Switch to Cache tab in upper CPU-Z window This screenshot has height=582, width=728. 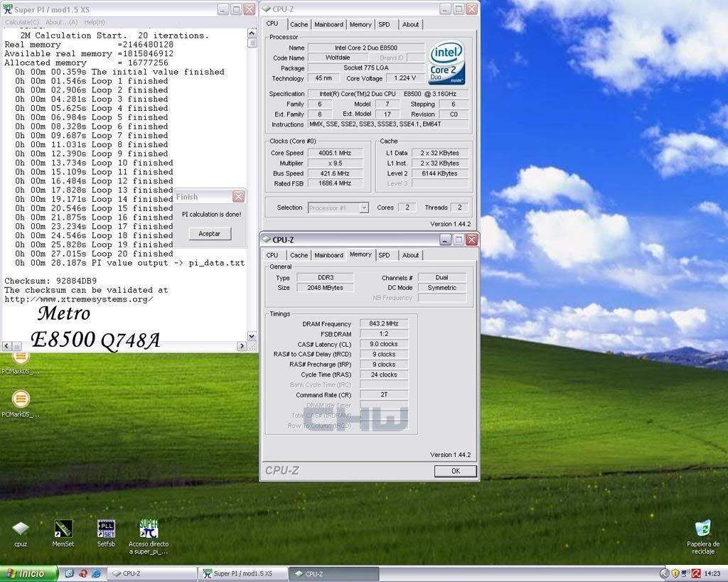[299, 25]
